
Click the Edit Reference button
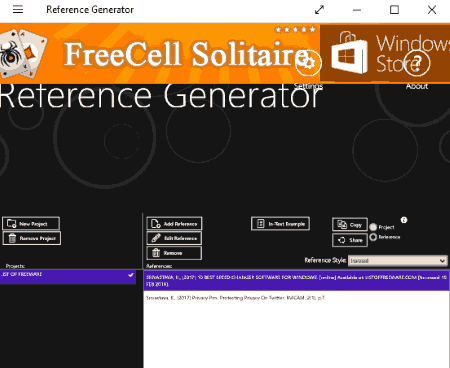(174, 238)
